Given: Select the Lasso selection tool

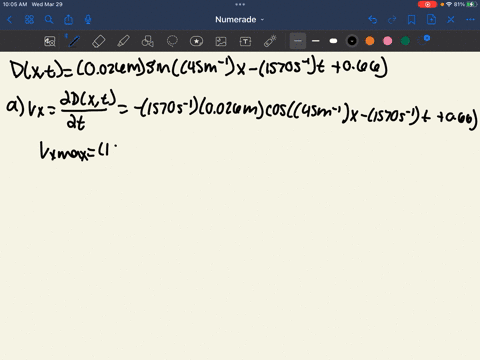Looking at the screenshot, I should (x=172, y=41).
